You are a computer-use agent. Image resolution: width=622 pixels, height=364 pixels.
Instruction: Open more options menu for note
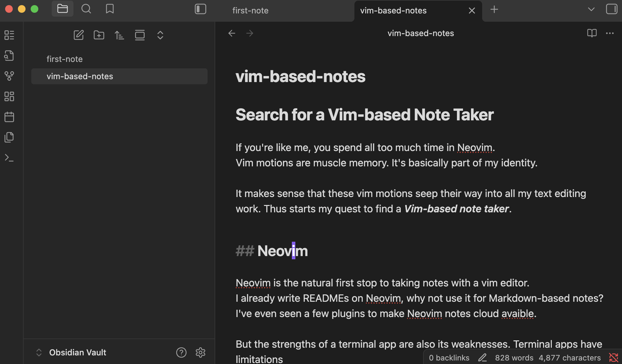click(x=610, y=33)
